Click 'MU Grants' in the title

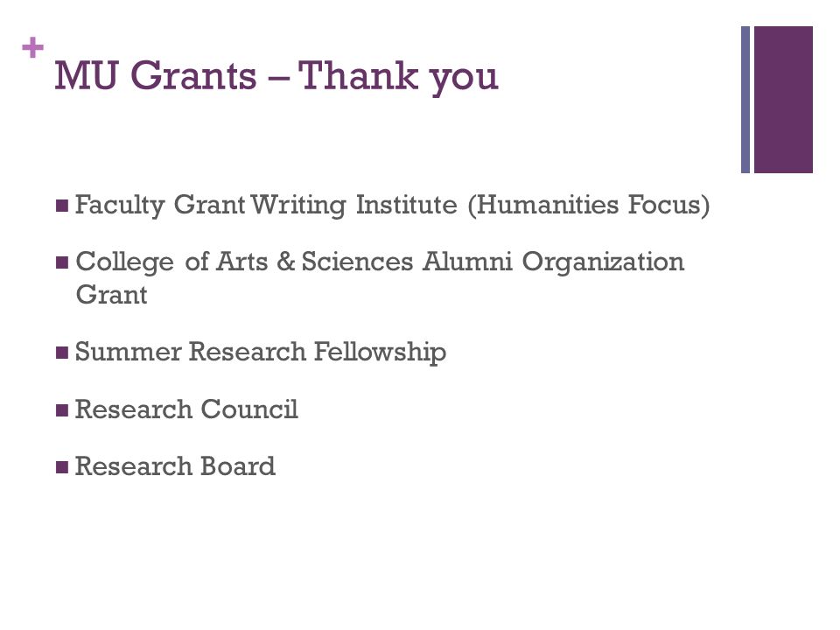[156, 75]
